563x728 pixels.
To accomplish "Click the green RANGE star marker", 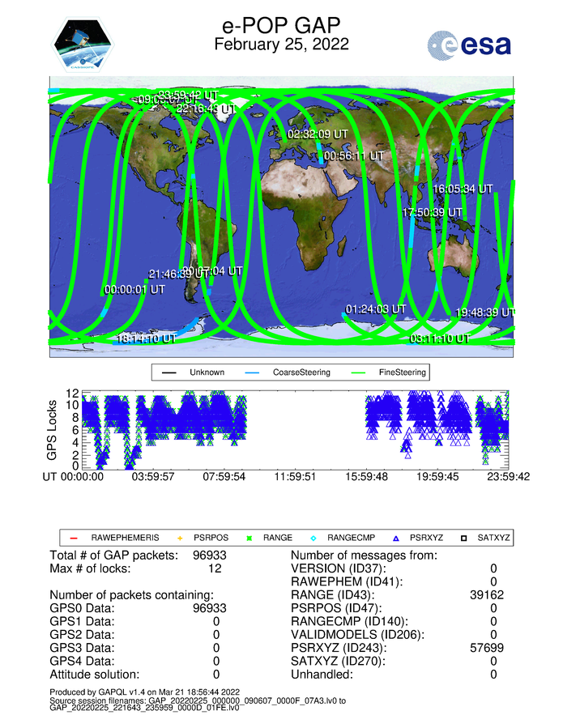I will [x=249, y=537].
